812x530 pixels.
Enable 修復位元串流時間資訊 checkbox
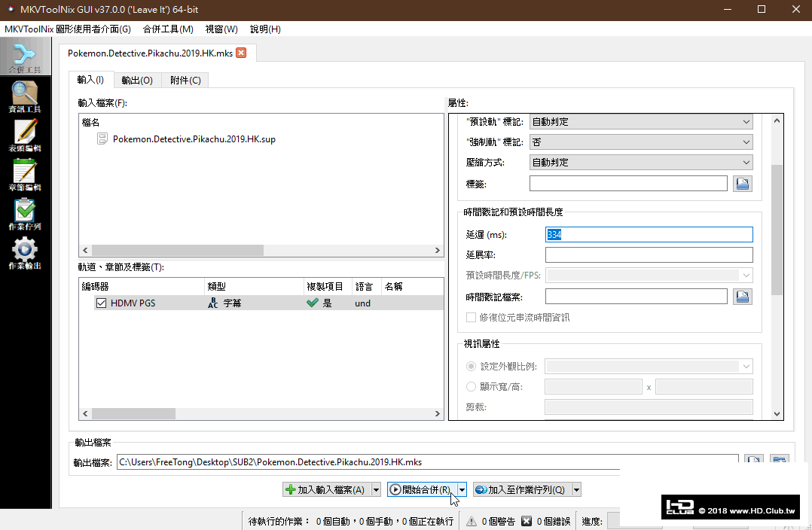471,317
